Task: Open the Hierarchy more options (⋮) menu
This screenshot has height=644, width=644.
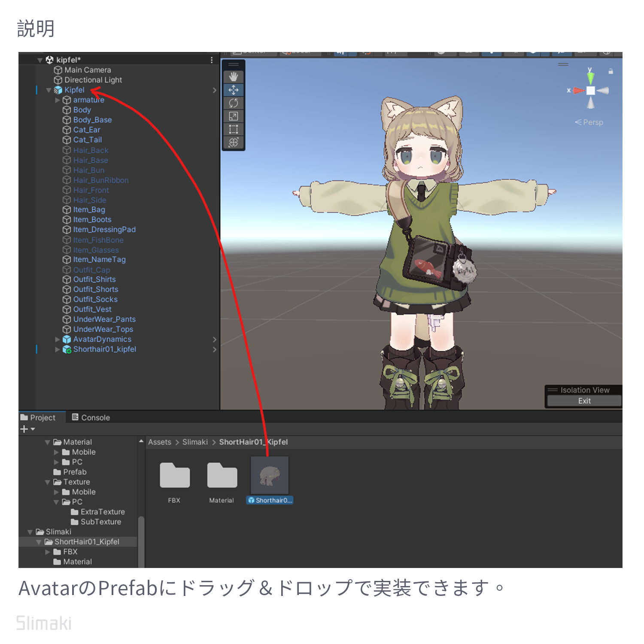Action: click(x=211, y=60)
